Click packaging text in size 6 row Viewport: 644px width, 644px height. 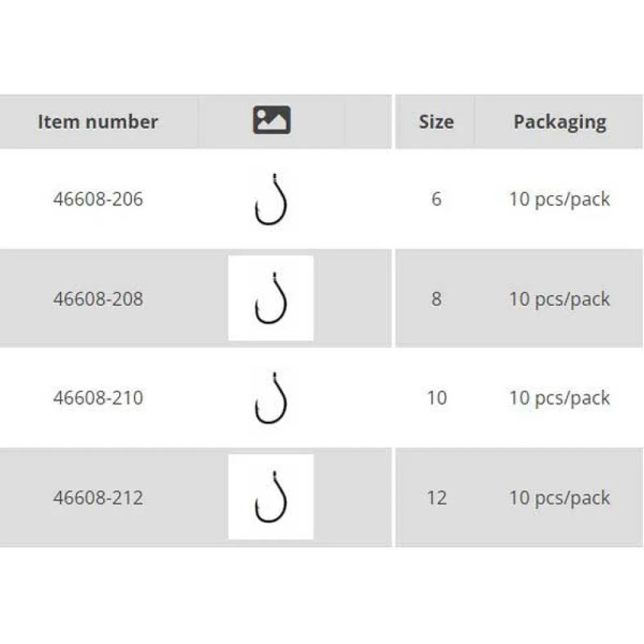[559, 199]
